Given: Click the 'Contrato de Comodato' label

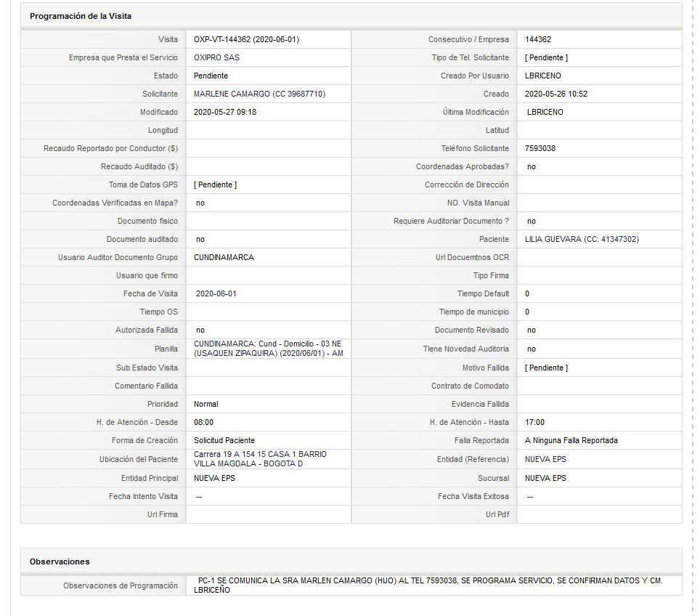Looking at the screenshot, I should tap(470, 386).
